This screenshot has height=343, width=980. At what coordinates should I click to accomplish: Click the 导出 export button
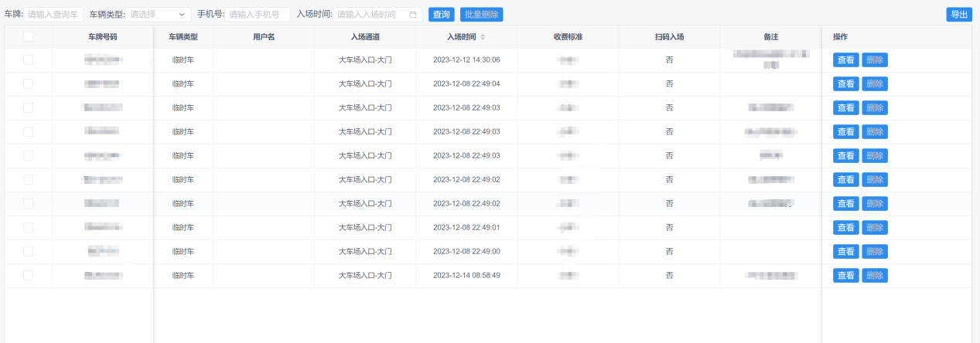point(959,14)
